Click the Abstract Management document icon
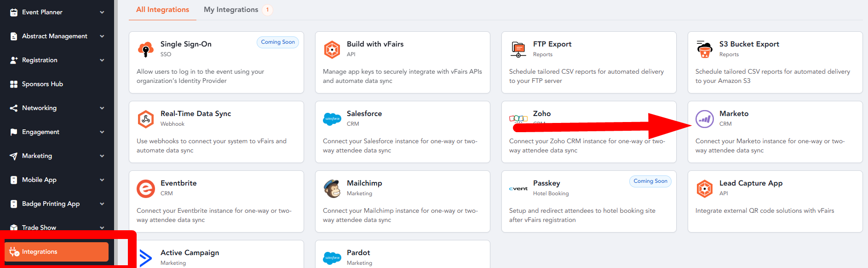This screenshot has height=268, width=868. tap(14, 36)
